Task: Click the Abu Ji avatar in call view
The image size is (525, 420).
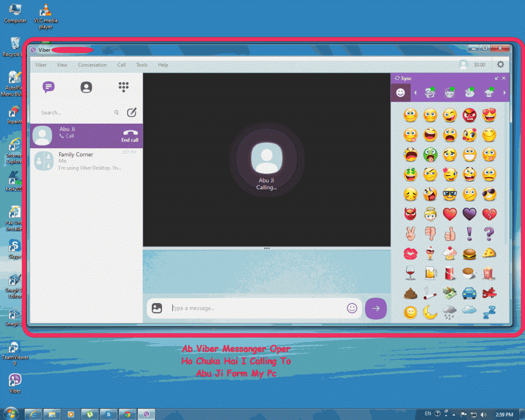Action: pos(267,158)
